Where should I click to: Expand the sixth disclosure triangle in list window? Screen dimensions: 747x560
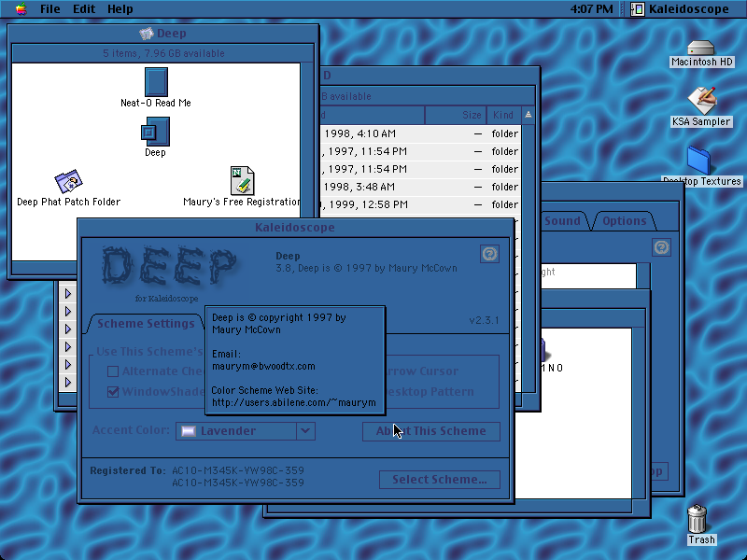coord(67,382)
